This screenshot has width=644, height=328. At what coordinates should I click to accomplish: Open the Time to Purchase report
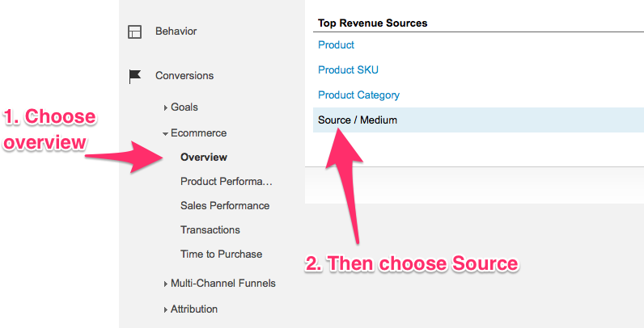click(222, 254)
